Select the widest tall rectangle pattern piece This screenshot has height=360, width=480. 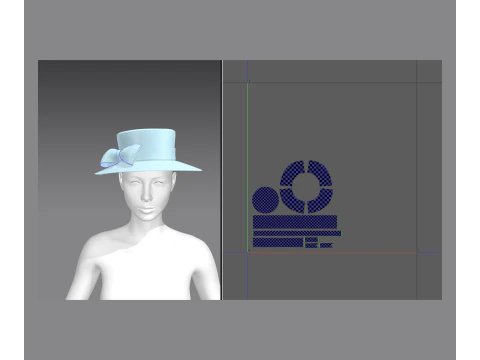pos(295,222)
